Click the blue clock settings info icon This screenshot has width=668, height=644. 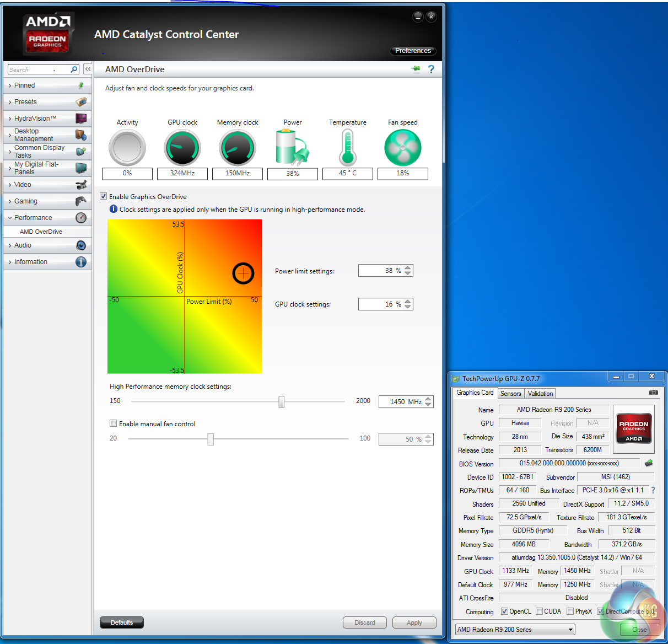114,209
